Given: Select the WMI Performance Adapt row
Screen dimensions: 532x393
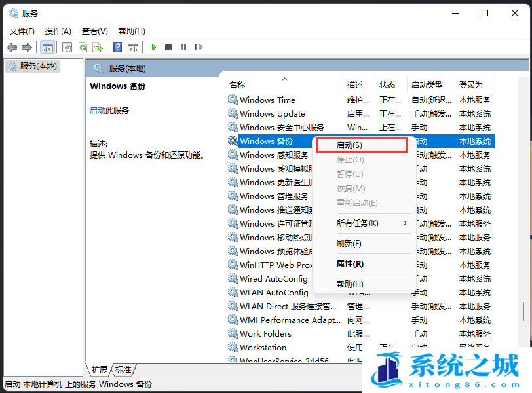Looking at the screenshot, I should pos(362,320).
